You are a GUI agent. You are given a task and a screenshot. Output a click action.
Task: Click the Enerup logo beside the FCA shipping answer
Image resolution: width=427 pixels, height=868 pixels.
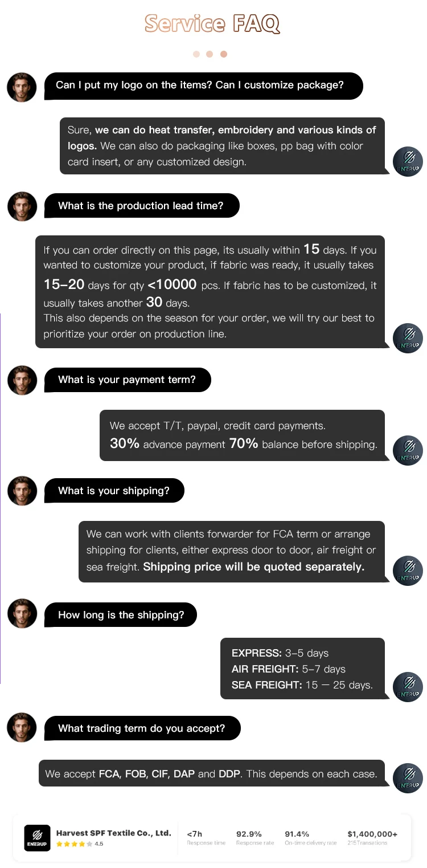coord(408,570)
